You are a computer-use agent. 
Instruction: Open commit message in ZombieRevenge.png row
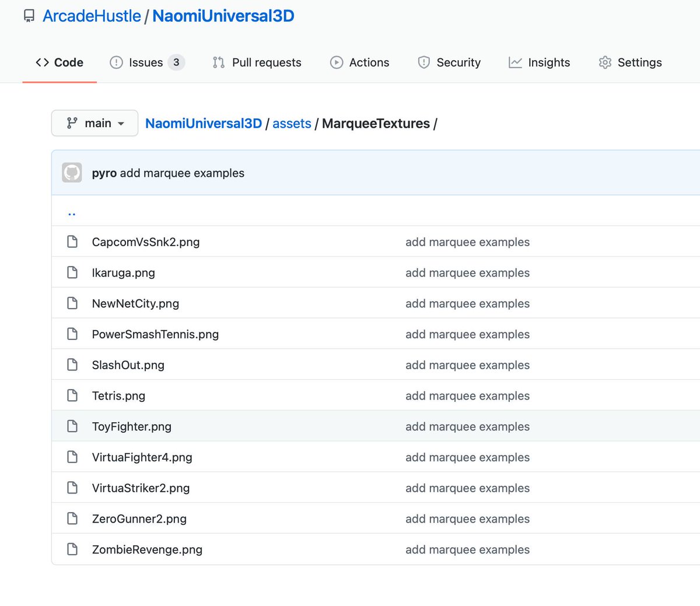click(x=467, y=549)
